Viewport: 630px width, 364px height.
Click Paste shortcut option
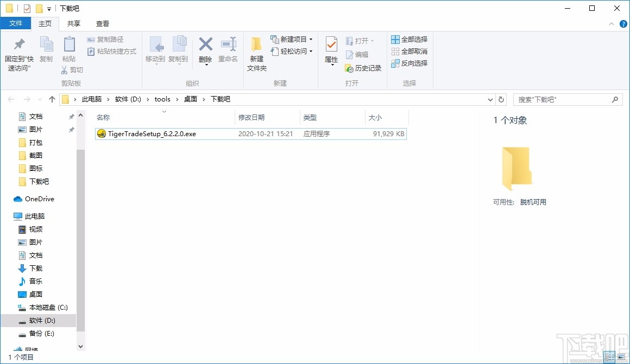(x=112, y=52)
